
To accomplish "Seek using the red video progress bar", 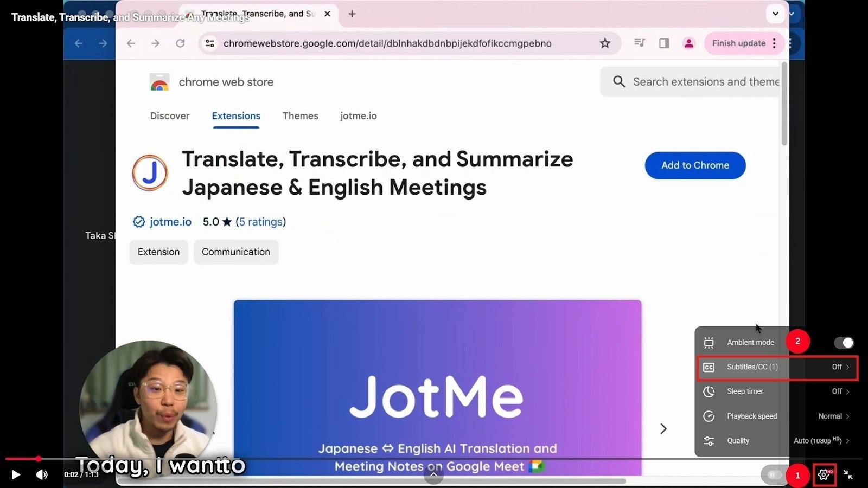I will point(33,458).
